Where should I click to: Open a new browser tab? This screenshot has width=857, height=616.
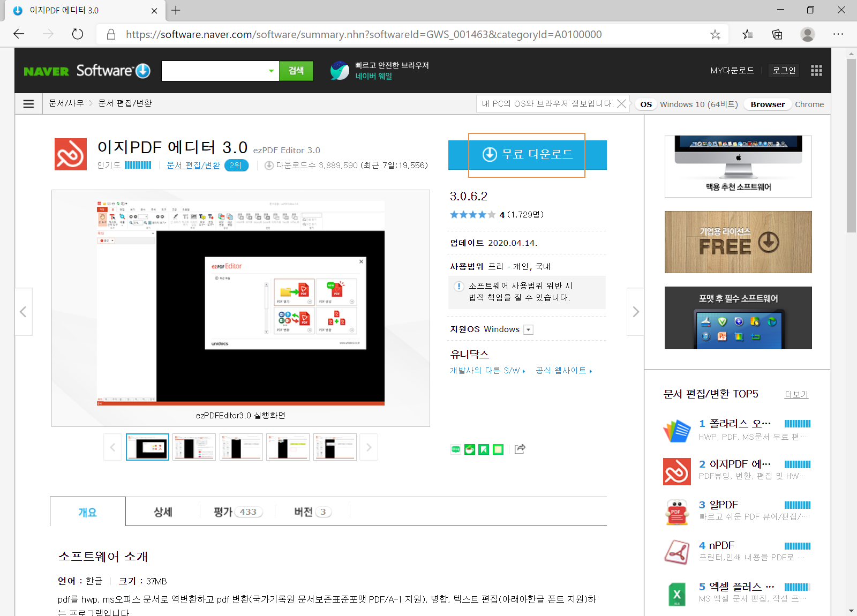pyautogui.click(x=176, y=10)
